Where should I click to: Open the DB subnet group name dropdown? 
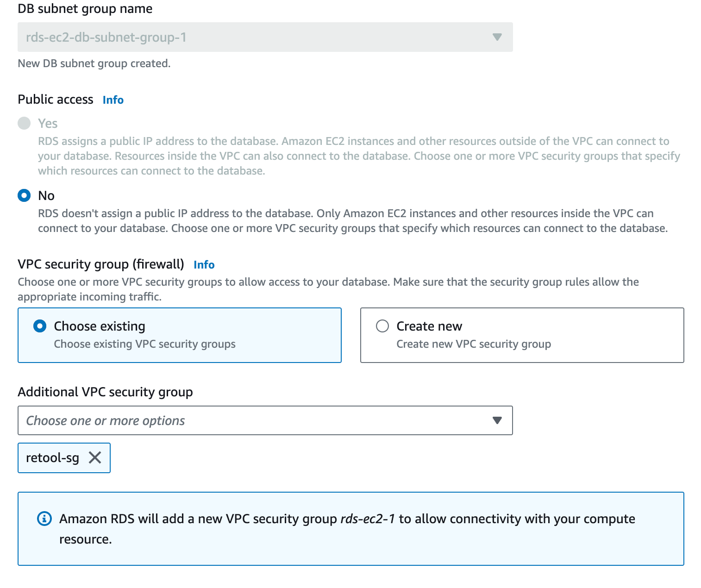pyautogui.click(x=497, y=37)
